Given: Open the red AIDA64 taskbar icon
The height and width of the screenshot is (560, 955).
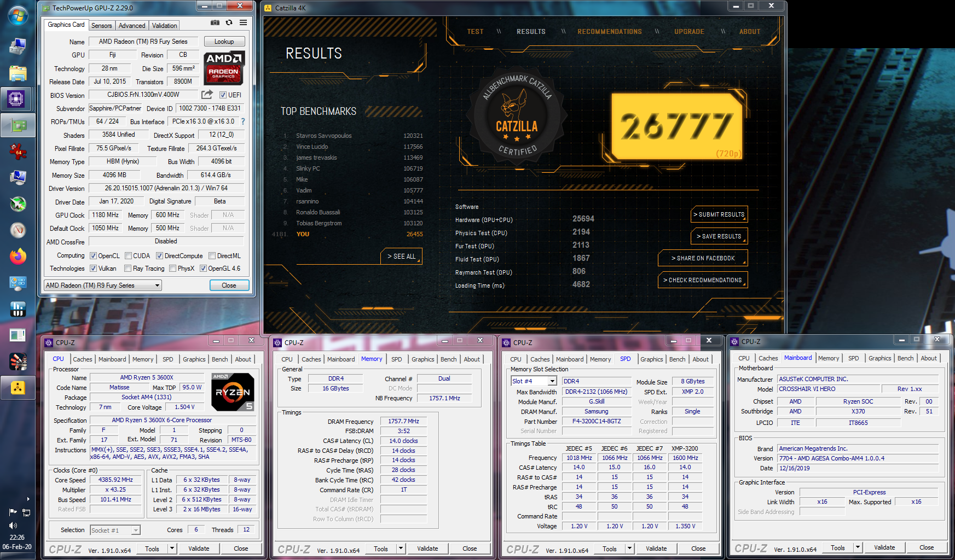Looking at the screenshot, I should coord(18,151).
